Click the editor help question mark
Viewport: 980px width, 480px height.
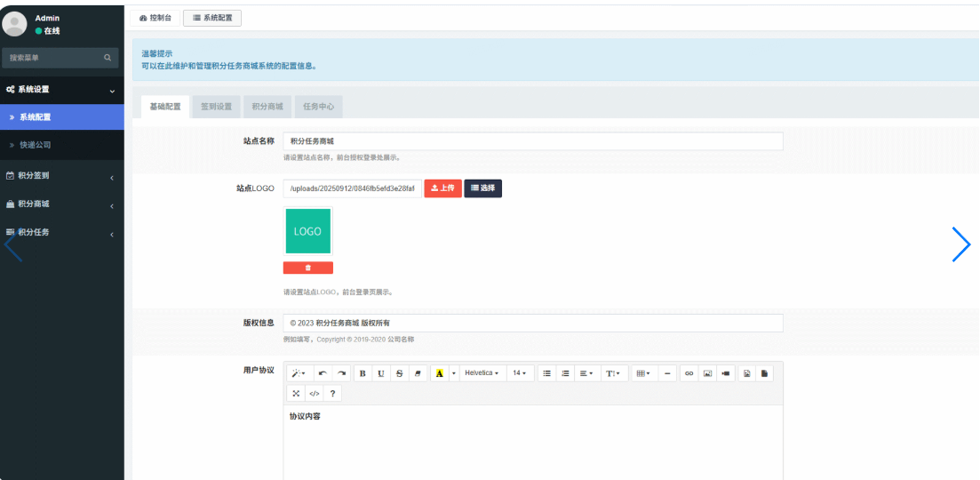[x=333, y=393]
